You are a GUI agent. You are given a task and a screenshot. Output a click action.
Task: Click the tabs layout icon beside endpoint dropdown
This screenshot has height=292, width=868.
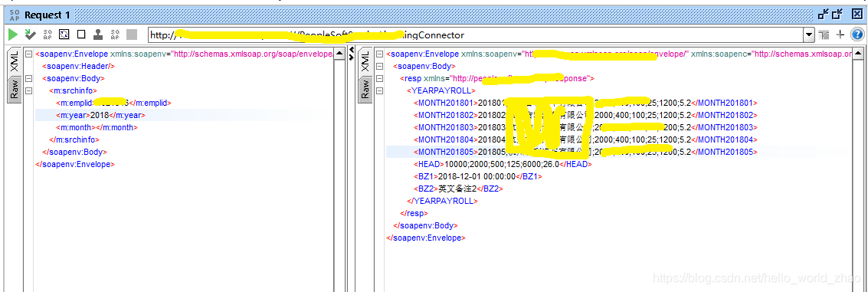point(824,35)
